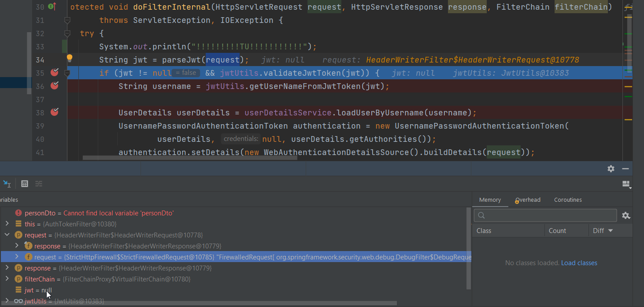
Task: Expand the response HeaderWriterResponse@10779 parameter
Action: [x=7, y=268]
